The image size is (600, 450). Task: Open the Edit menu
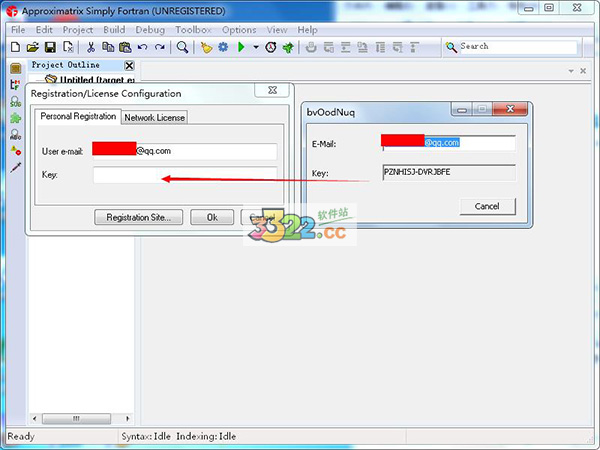tap(44, 30)
